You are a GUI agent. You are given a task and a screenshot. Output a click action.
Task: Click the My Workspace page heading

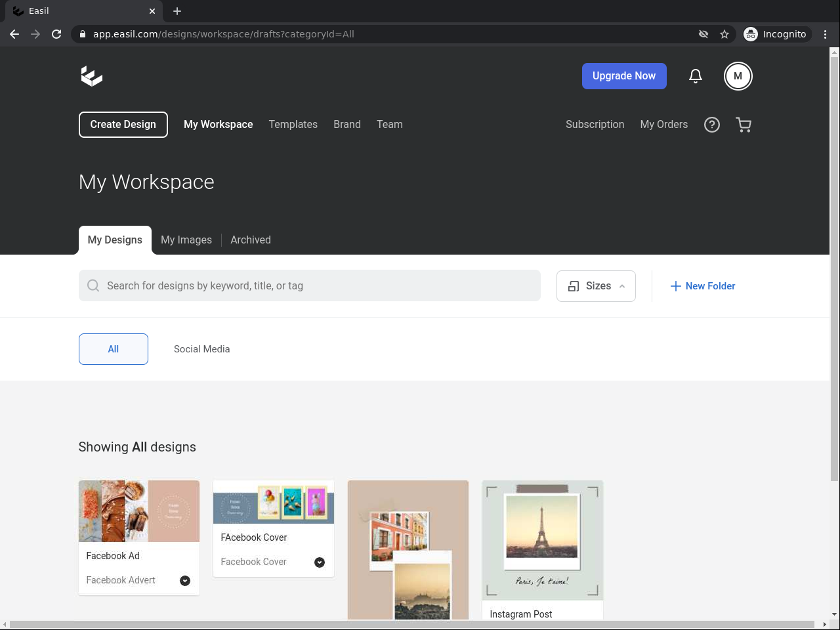pyautogui.click(x=146, y=182)
